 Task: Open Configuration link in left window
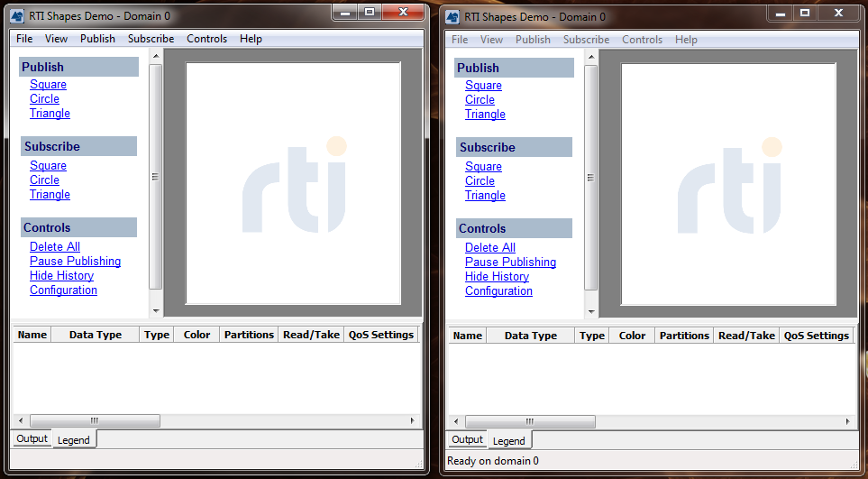[x=63, y=290]
